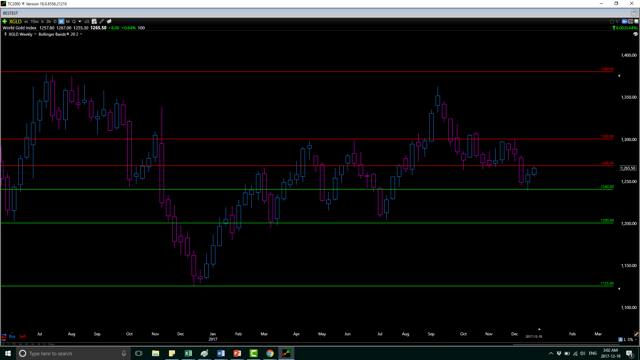The width and height of the screenshot is (640, 360).
Task: Click the red Sell button
Action: click(22, 336)
